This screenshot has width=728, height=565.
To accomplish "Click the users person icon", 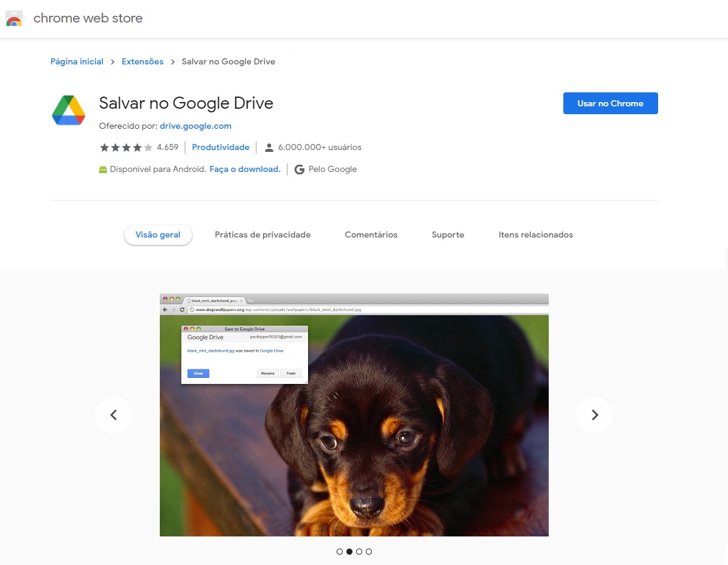I will pyautogui.click(x=269, y=148).
